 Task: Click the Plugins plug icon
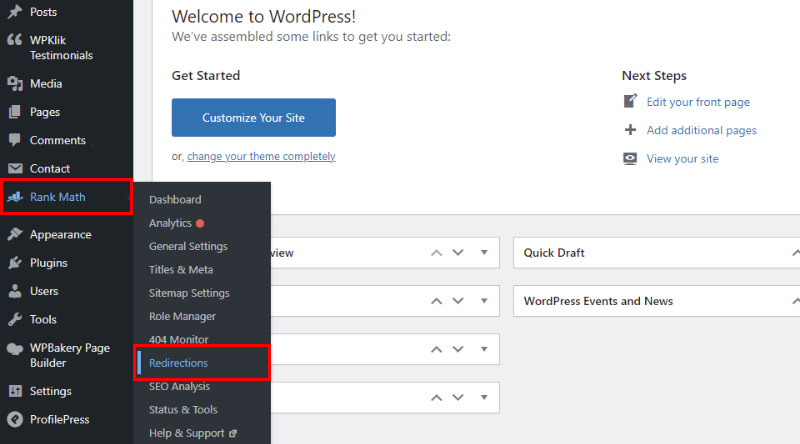tap(15, 263)
